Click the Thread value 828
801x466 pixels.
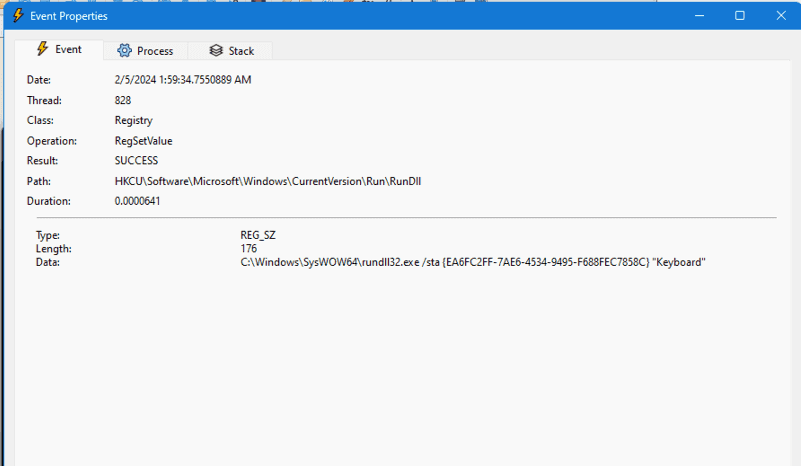pyautogui.click(x=123, y=100)
